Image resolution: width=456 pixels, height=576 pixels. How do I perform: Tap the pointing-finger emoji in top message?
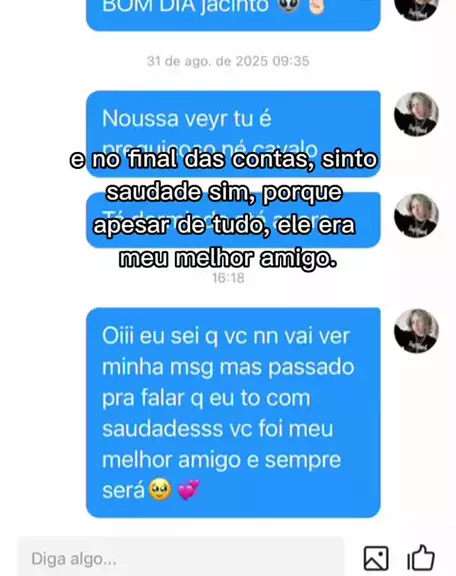click(x=316, y=6)
